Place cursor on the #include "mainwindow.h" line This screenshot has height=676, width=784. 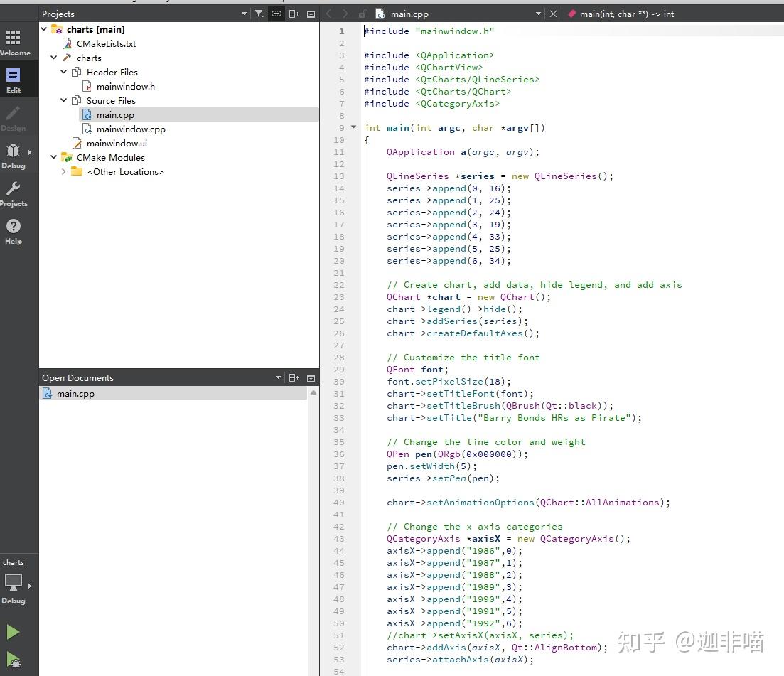coord(429,31)
